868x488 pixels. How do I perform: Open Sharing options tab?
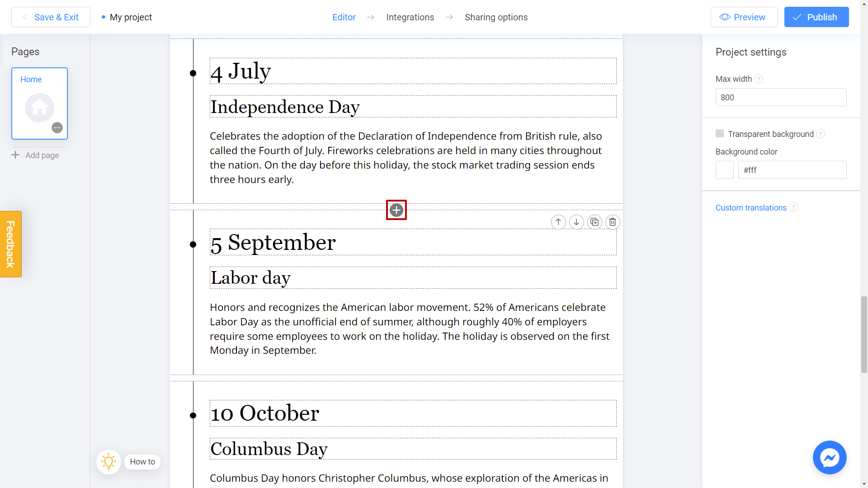(496, 17)
